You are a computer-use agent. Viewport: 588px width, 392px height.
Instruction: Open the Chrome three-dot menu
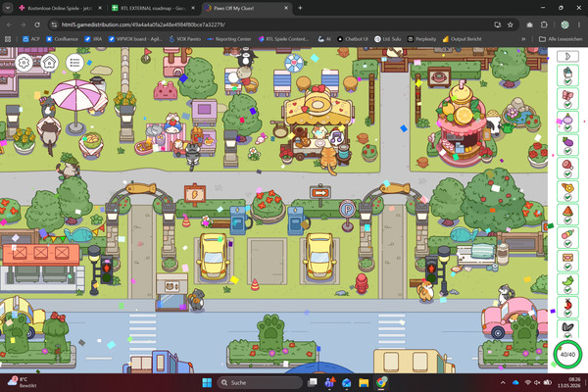579,24
